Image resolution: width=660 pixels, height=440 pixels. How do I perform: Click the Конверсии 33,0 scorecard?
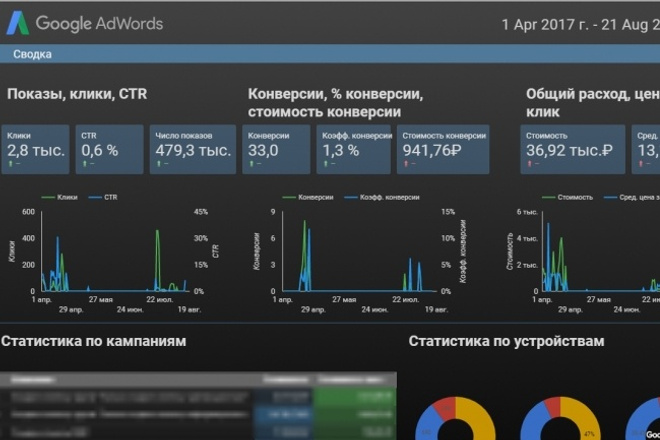(x=276, y=149)
